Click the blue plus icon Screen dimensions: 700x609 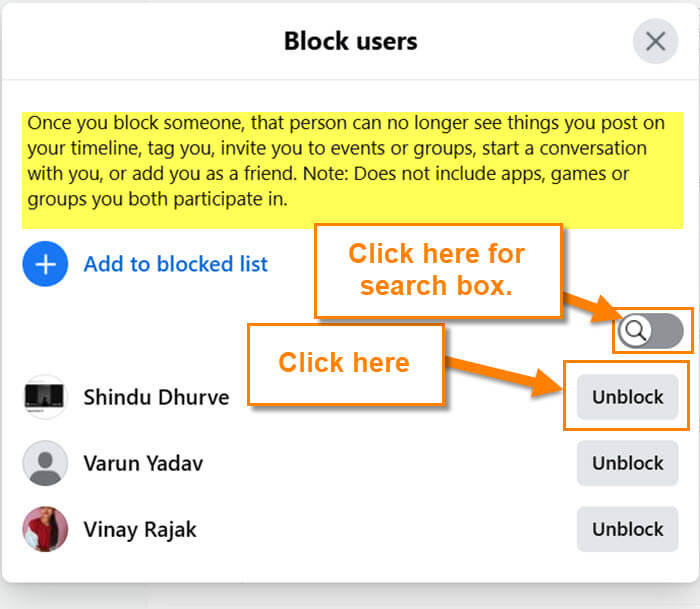point(45,264)
